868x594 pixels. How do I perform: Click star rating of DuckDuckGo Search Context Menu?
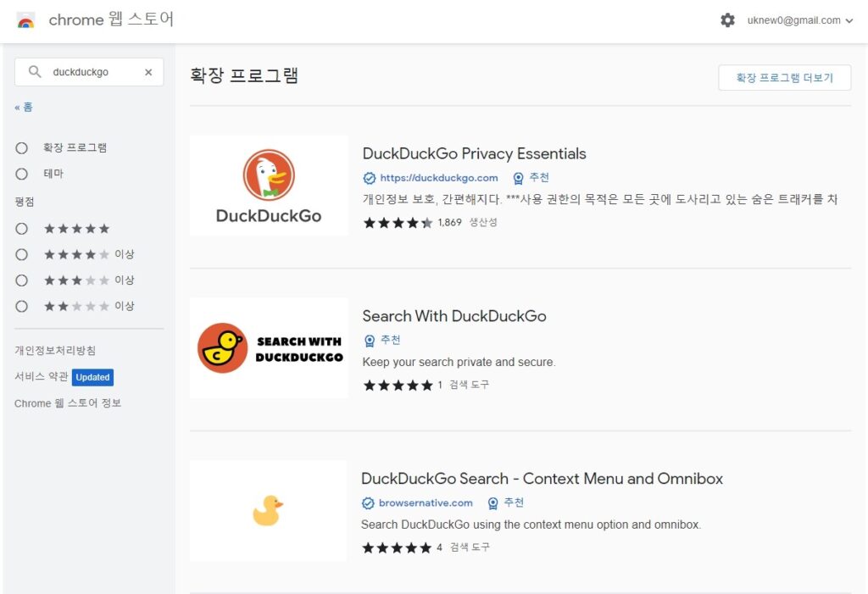click(397, 548)
